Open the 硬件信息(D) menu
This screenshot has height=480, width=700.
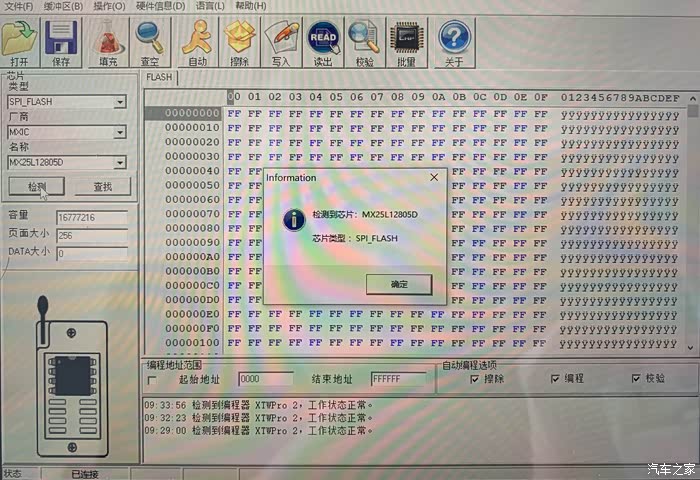click(161, 6)
